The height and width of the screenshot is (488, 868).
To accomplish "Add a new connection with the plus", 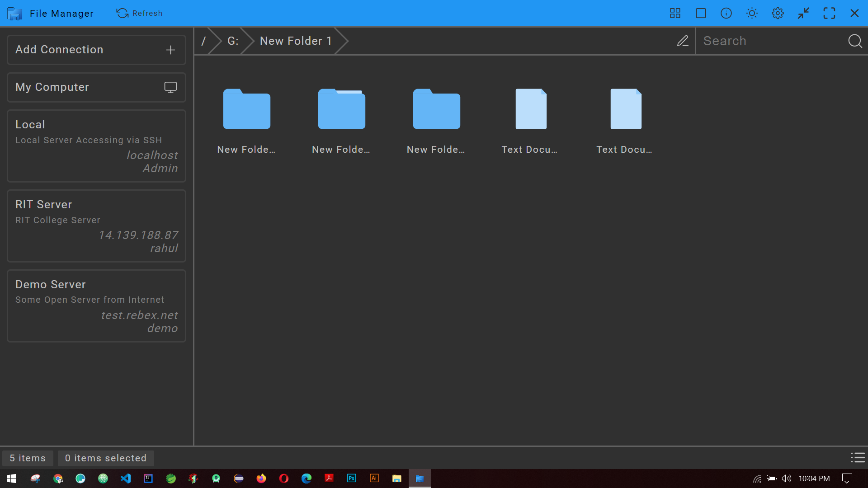I will [170, 50].
